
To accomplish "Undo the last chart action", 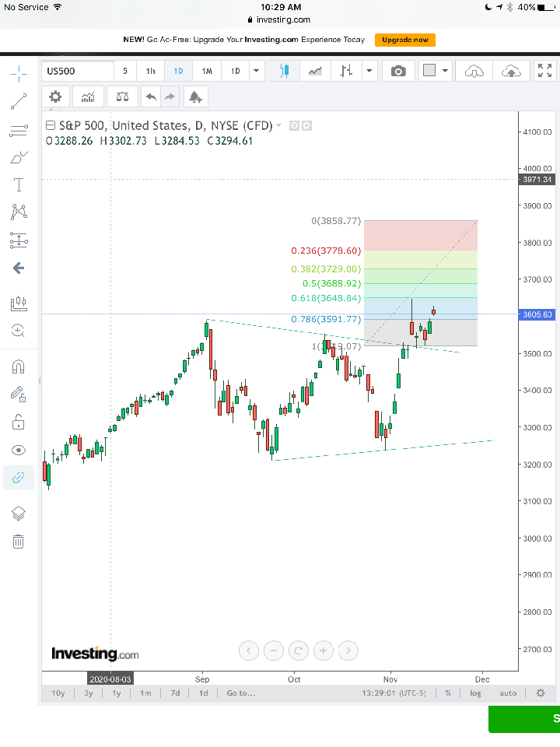I will [151, 97].
